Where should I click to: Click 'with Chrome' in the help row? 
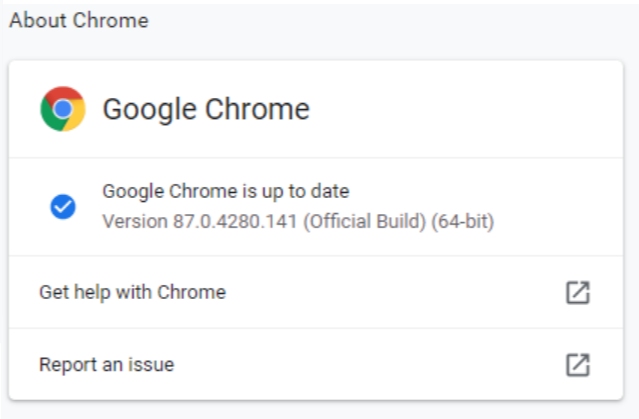tap(171, 292)
